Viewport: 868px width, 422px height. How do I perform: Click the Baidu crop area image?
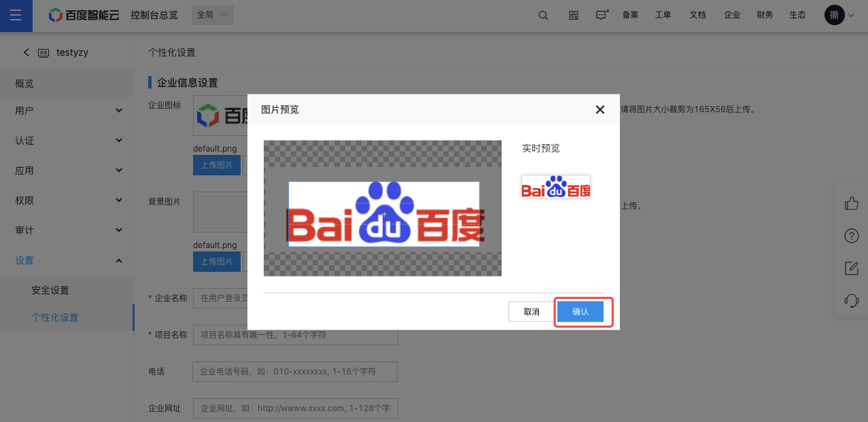[x=383, y=214]
